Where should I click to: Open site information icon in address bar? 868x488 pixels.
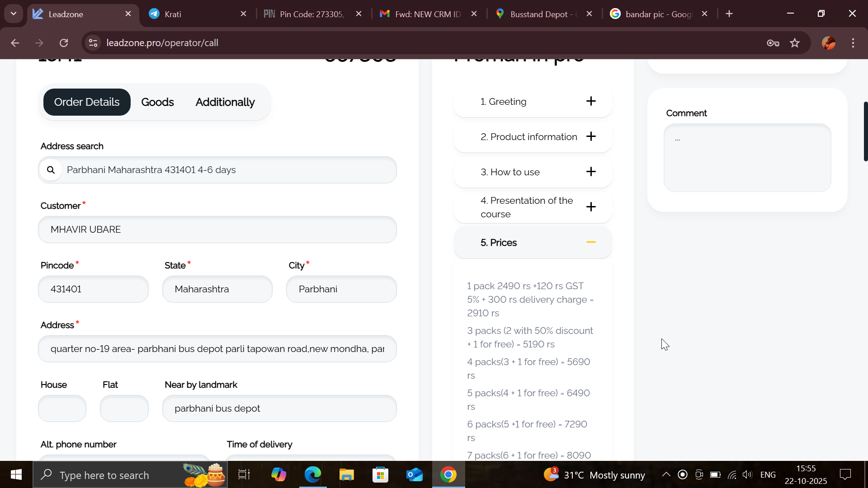pyautogui.click(x=93, y=43)
